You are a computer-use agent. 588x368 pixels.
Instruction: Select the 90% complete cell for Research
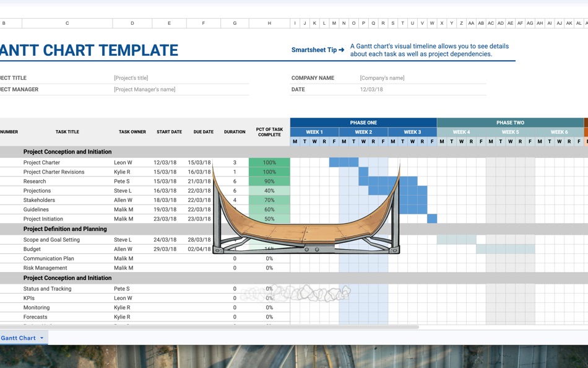click(269, 182)
